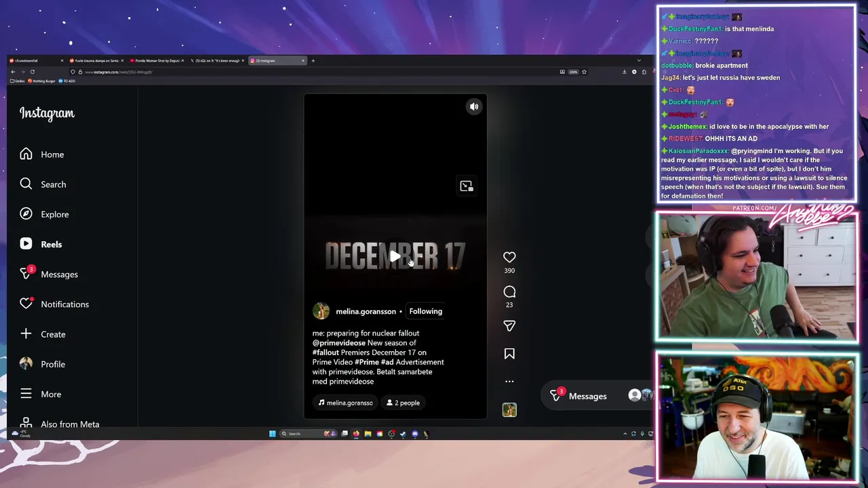Open Messages in the left sidebar
The width and height of the screenshot is (868, 488).
[49, 274]
